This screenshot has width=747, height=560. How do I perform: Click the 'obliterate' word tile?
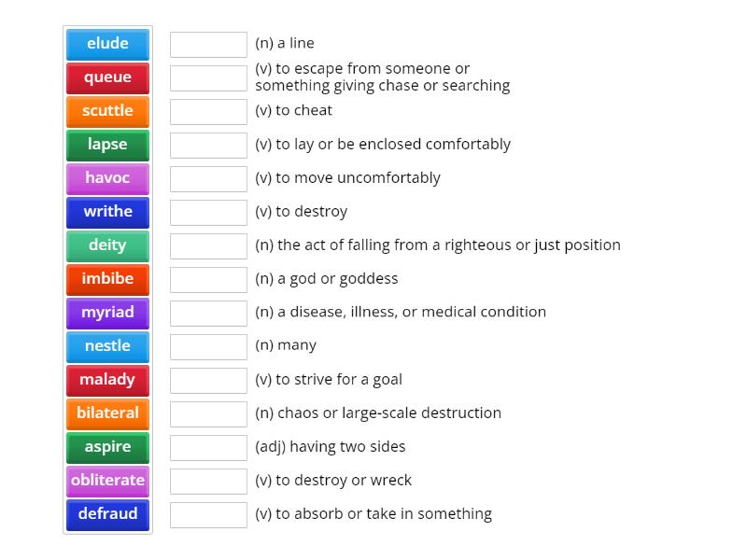tap(107, 481)
